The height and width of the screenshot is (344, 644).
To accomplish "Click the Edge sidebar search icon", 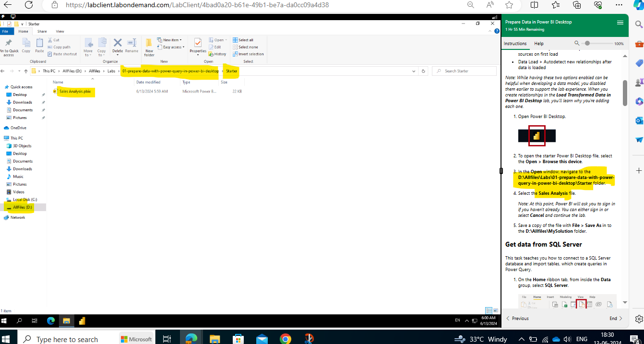I will tap(639, 24).
